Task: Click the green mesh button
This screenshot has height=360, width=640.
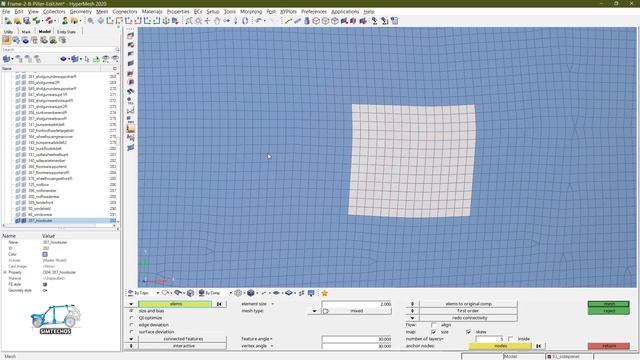Action: (609, 304)
